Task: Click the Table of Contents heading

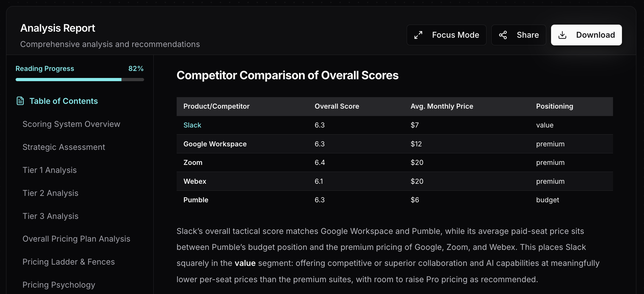Action: click(64, 101)
